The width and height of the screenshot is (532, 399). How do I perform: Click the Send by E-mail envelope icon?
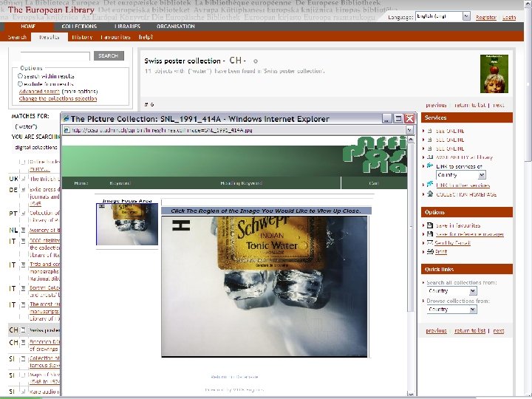(x=430, y=242)
